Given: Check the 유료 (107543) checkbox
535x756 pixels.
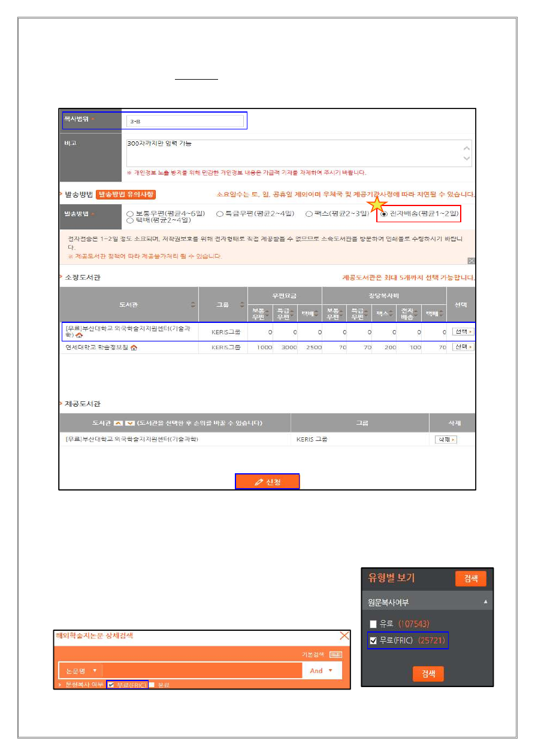Looking at the screenshot, I should coord(373,624).
